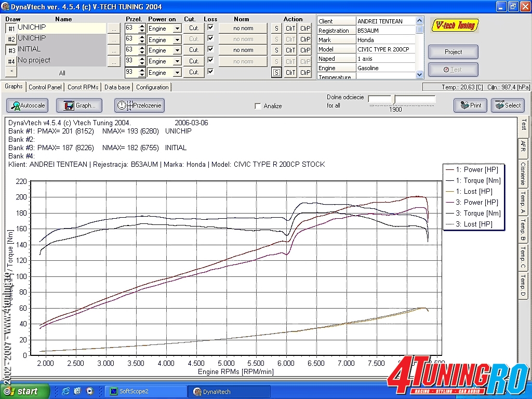532x399 pixels.
Task: Open the Control Panel tab
Action: tap(45, 87)
